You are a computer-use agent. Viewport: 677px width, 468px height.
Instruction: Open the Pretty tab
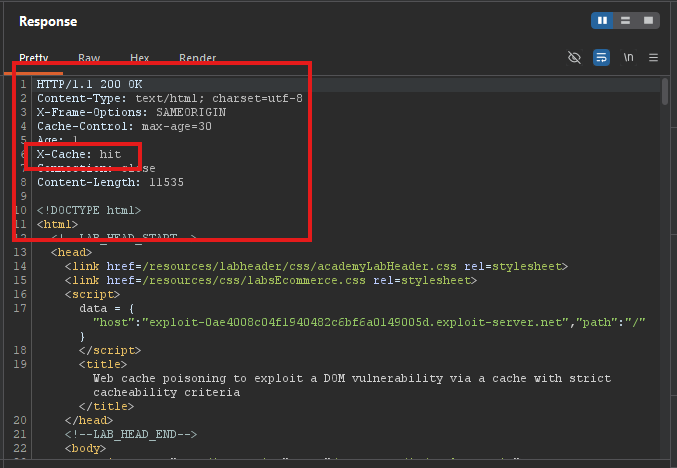pyautogui.click(x=34, y=57)
